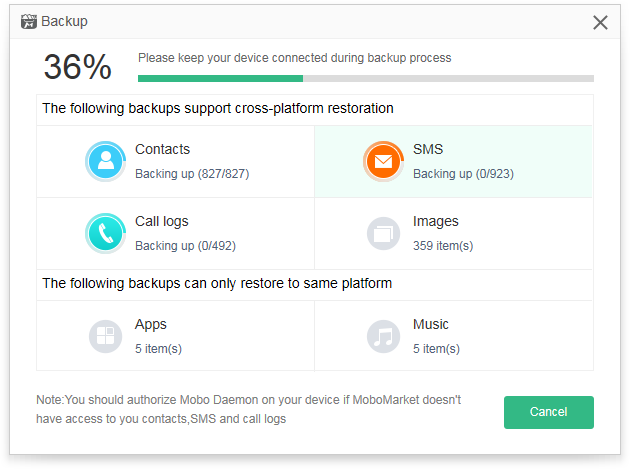This screenshot has width=630, height=469.
Task: Select the highlighted SMS backup tile
Action: (453, 162)
